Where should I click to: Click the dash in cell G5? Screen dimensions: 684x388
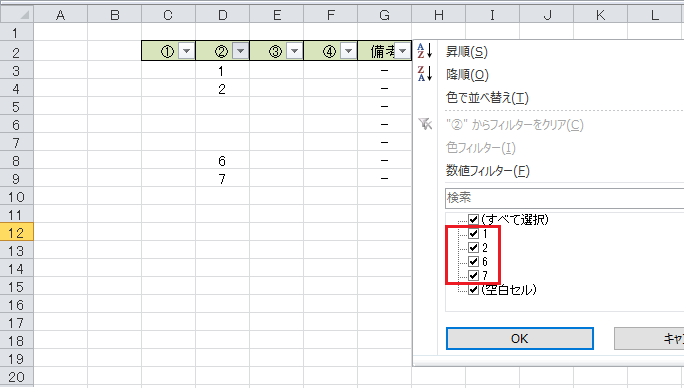click(384, 106)
